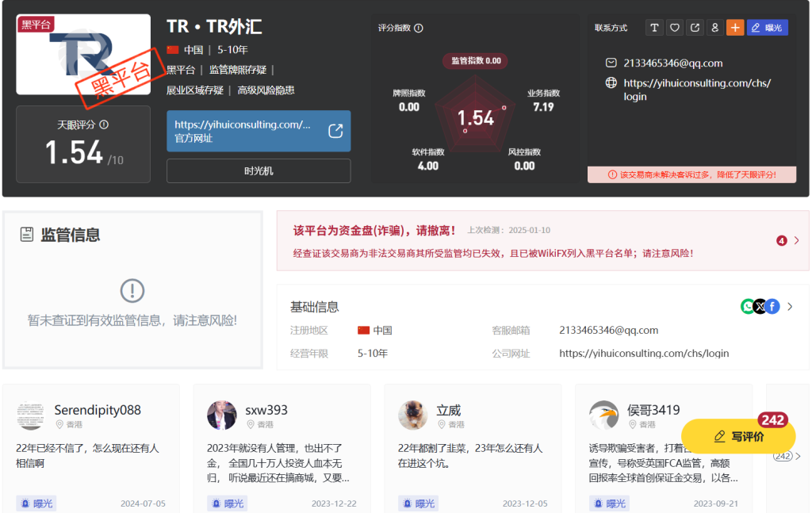Click sxw393 user avatar

point(222,415)
